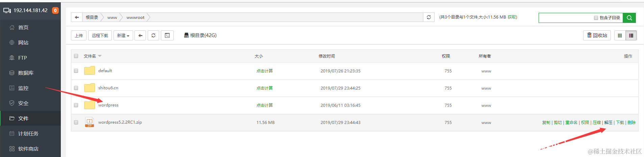Click the 获取 size link
644x157 pixels.
coord(512,17)
